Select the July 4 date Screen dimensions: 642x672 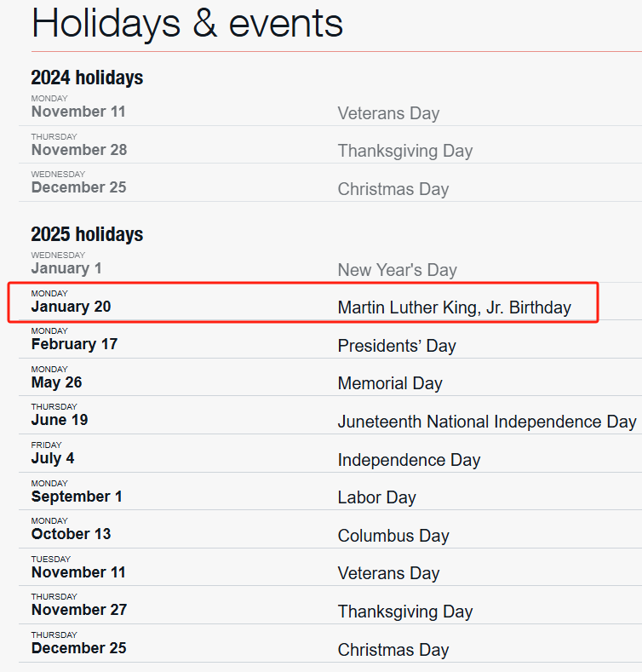tap(53, 458)
